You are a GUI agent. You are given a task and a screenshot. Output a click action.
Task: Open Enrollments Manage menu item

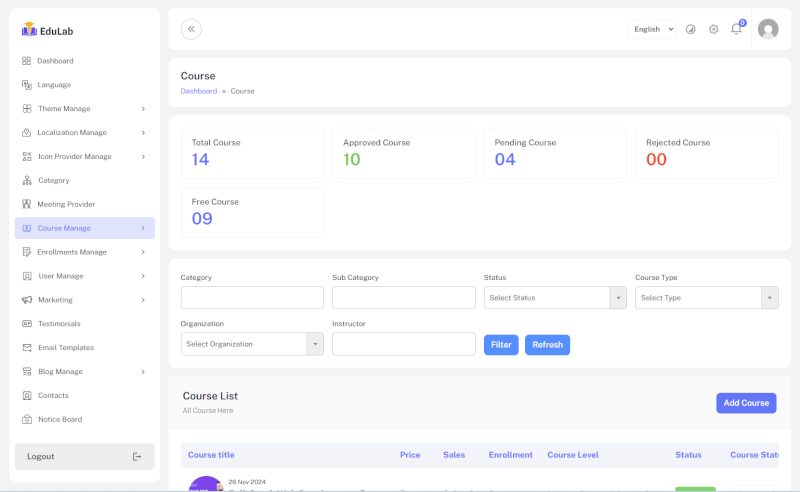coord(72,252)
